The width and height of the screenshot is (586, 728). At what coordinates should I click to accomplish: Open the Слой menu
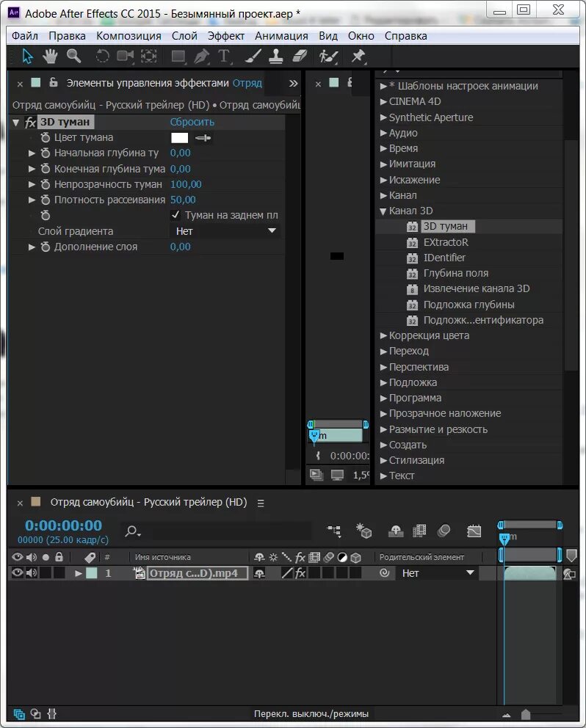coord(184,36)
